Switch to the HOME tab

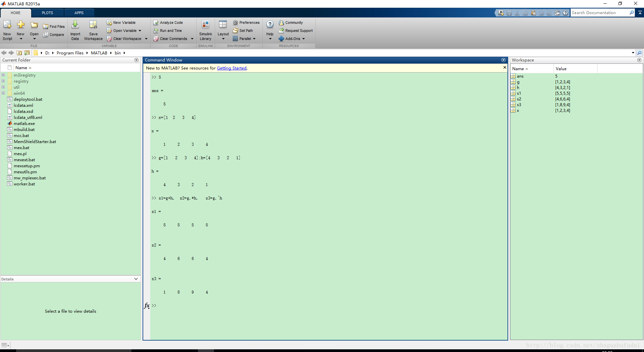(15, 13)
